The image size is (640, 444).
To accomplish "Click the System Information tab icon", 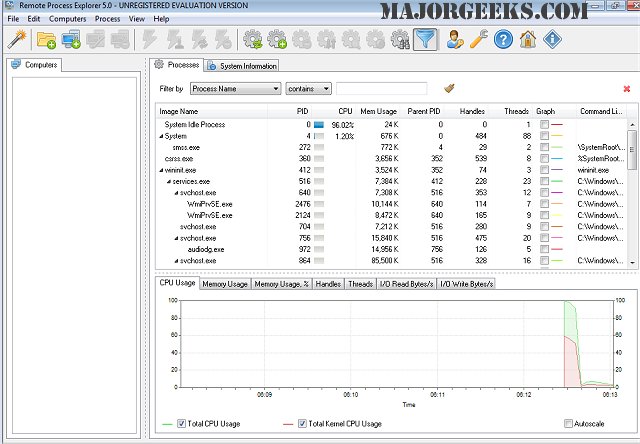I will (211, 65).
